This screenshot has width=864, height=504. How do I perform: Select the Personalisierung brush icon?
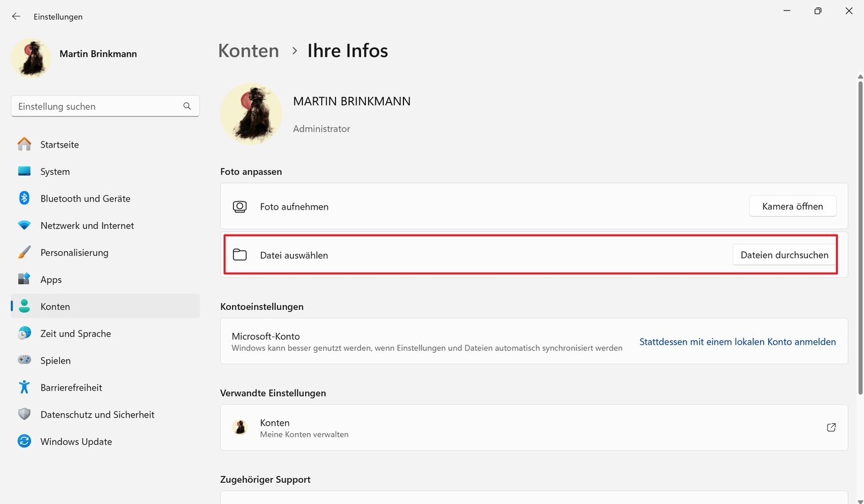pos(24,252)
